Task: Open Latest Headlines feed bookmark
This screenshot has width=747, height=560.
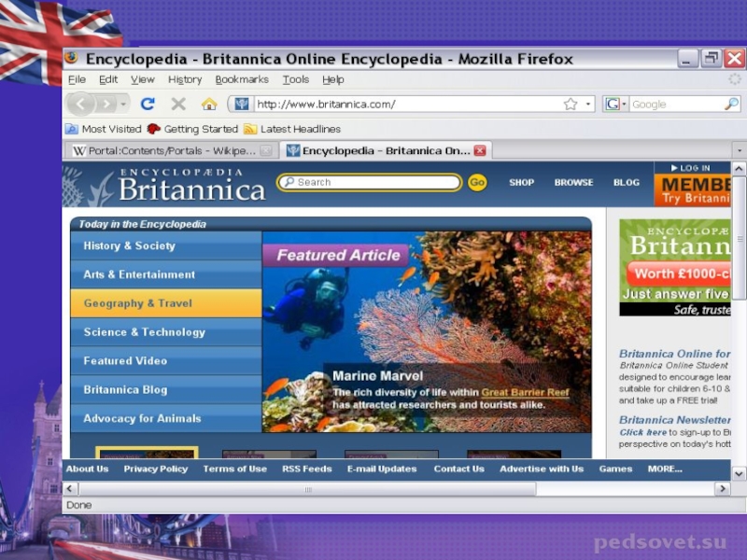Action: (292, 129)
